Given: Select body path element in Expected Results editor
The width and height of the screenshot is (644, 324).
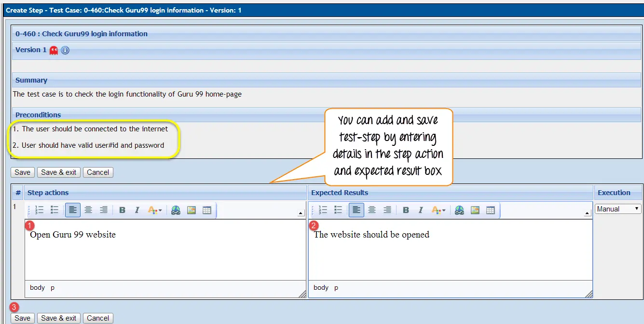Looking at the screenshot, I should pyautogui.click(x=321, y=288).
